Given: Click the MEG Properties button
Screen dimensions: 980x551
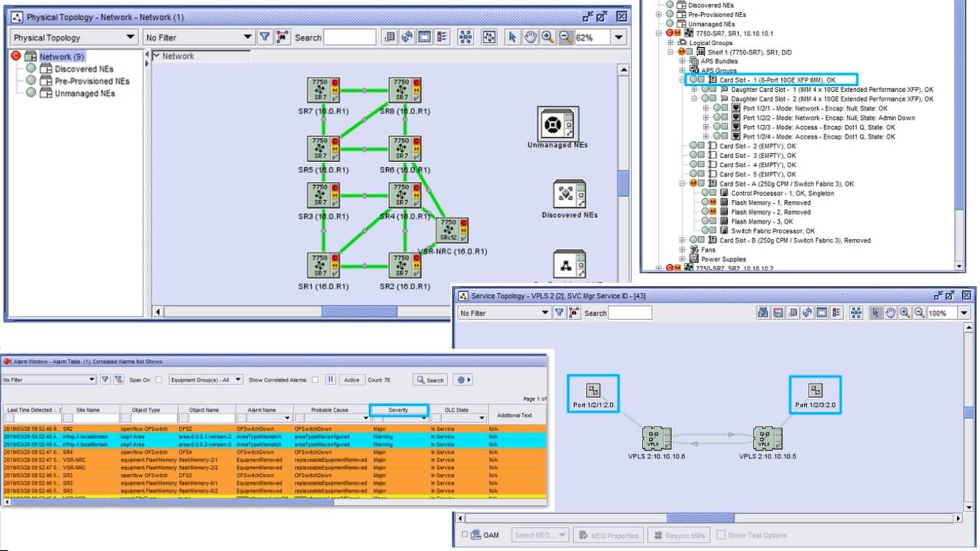Looking at the screenshot, I should (608, 535).
